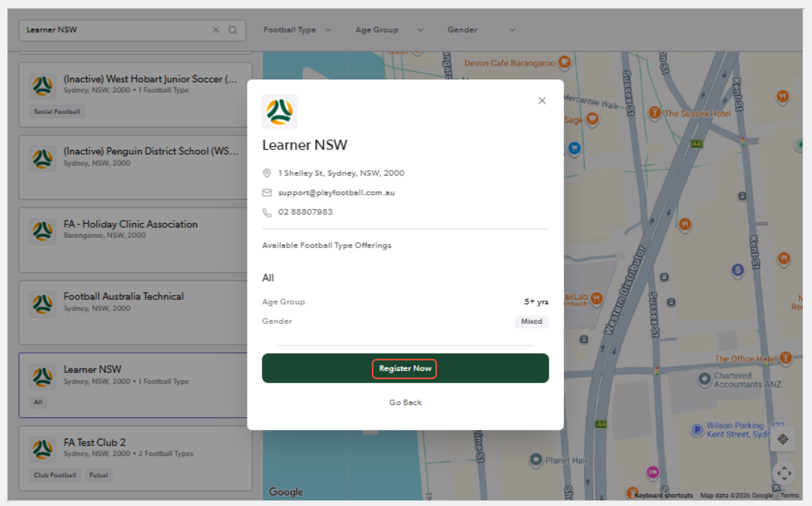
Task: Click the Penguin District School logo
Action: [x=43, y=159]
